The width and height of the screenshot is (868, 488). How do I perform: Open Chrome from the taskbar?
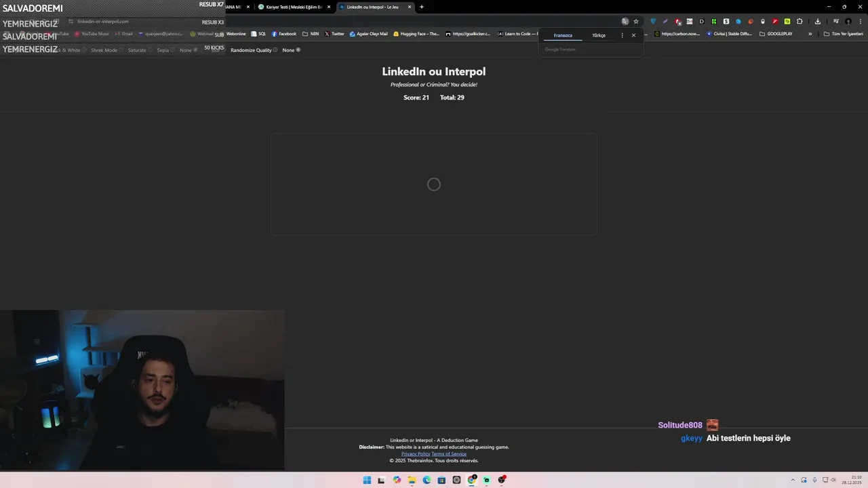471,480
